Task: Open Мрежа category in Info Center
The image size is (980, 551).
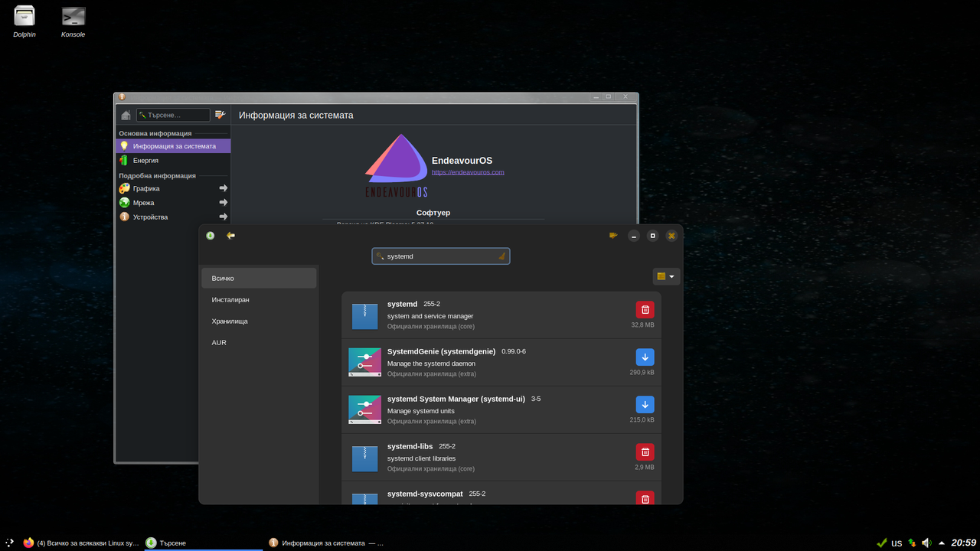Action: pos(173,203)
